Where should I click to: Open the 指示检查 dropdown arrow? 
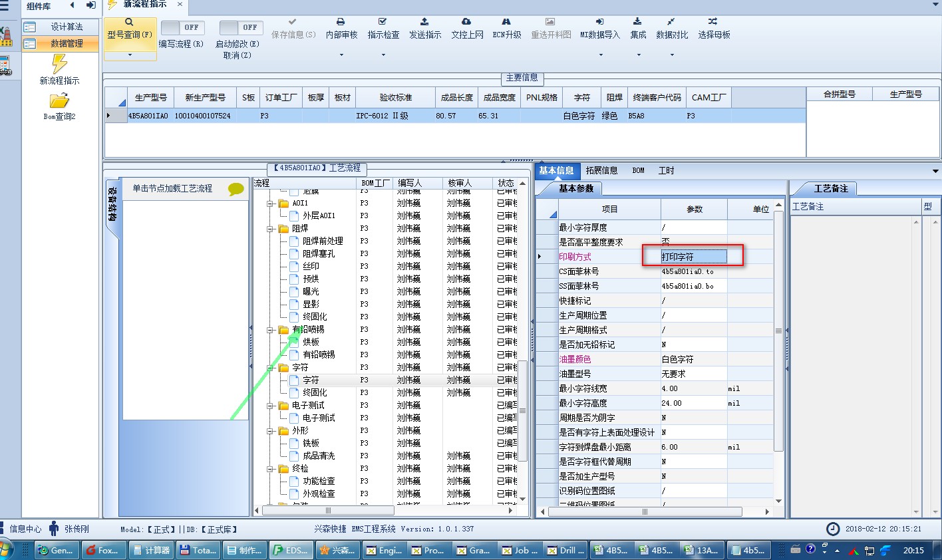(383, 55)
